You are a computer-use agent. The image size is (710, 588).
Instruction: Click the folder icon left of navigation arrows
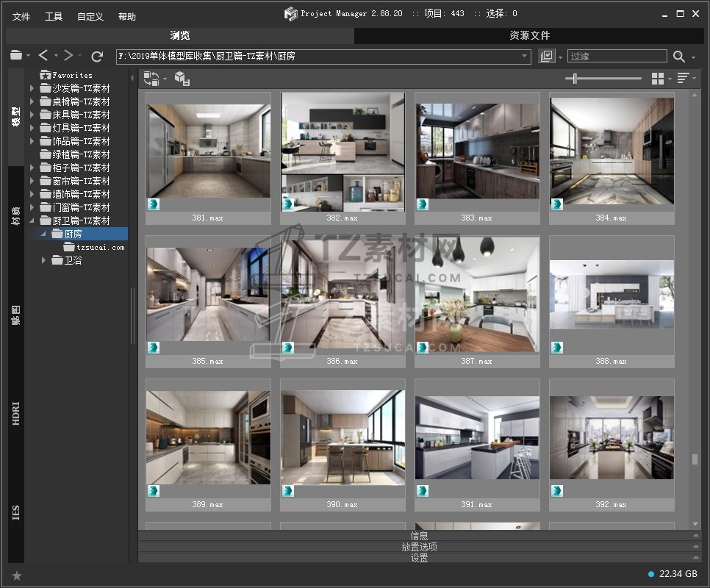[x=16, y=56]
